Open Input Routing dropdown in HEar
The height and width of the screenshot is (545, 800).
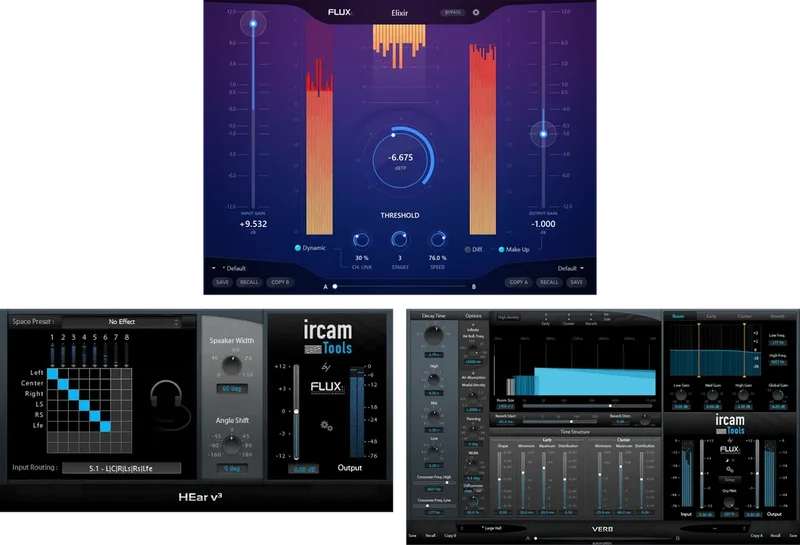(121, 468)
